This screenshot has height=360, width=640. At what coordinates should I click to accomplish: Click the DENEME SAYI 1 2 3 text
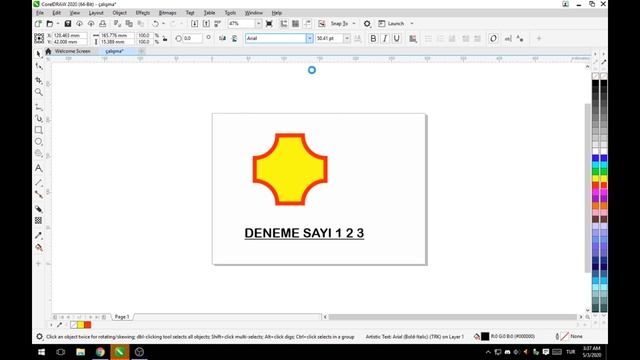(x=304, y=233)
